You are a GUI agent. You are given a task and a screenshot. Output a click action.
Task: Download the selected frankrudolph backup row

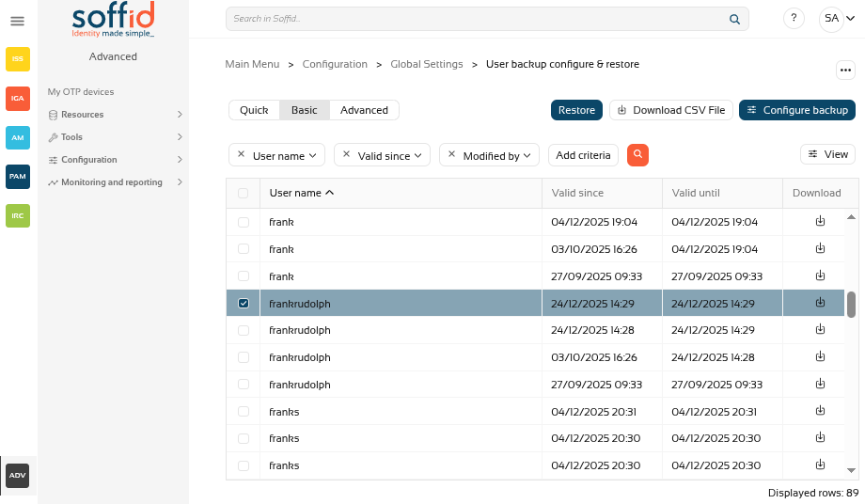pos(820,303)
